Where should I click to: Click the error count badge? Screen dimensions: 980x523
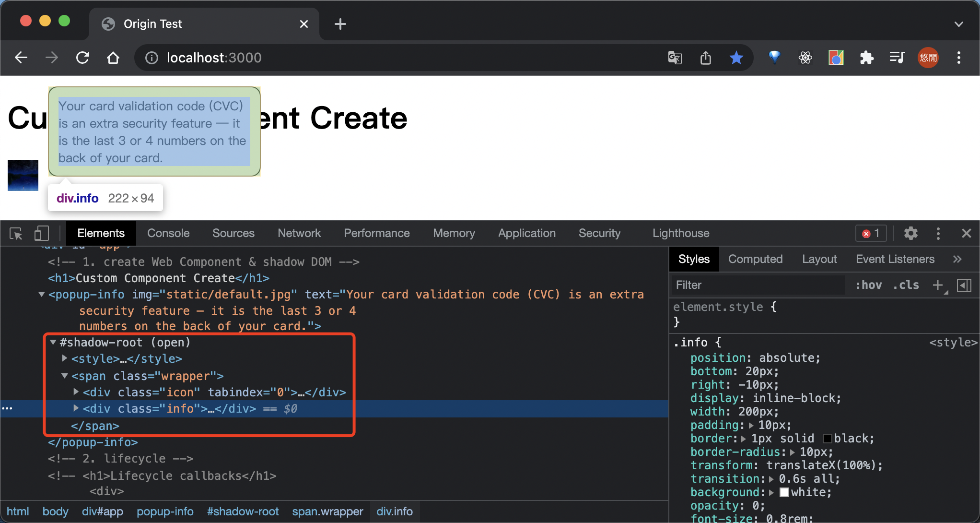[x=870, y=234]
